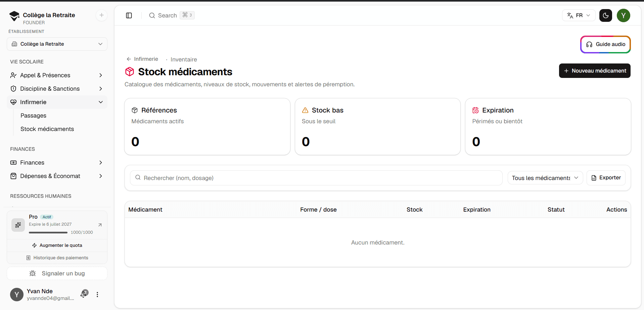The width and height of the screenshot is (644, 310).
Task: Click the plus icon next to Collège la Retraite
Action: [x=101, y=15]
